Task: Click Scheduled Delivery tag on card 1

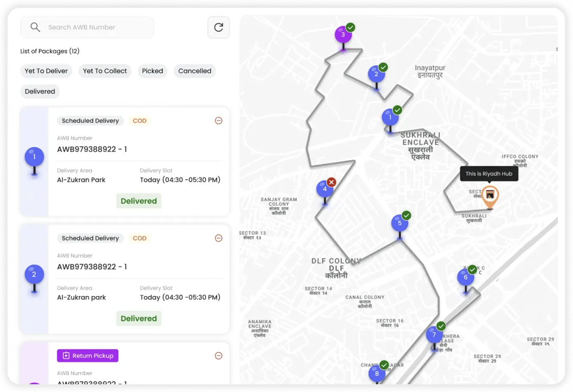Action: tap(90, 120)
